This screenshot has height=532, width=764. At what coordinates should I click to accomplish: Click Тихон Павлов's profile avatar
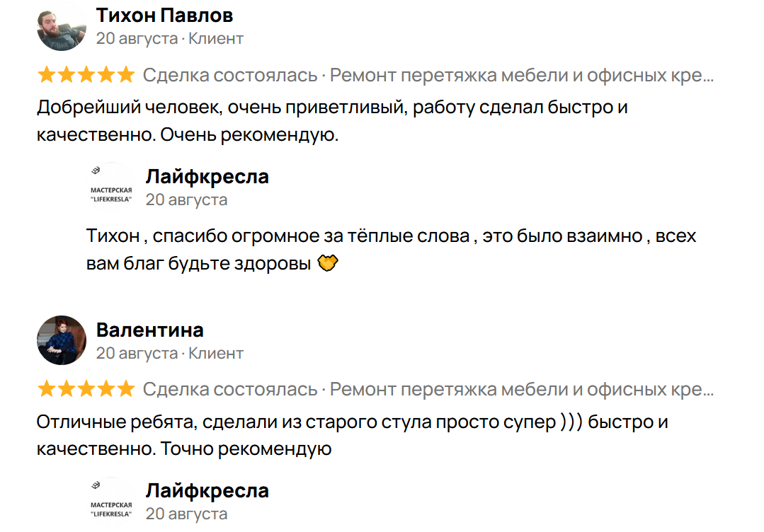[61, 26]
